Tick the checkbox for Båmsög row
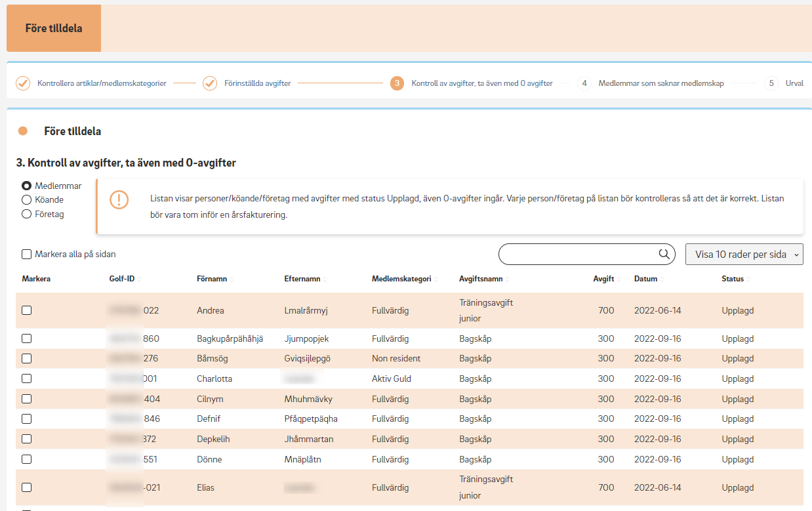 pos(27,358)
